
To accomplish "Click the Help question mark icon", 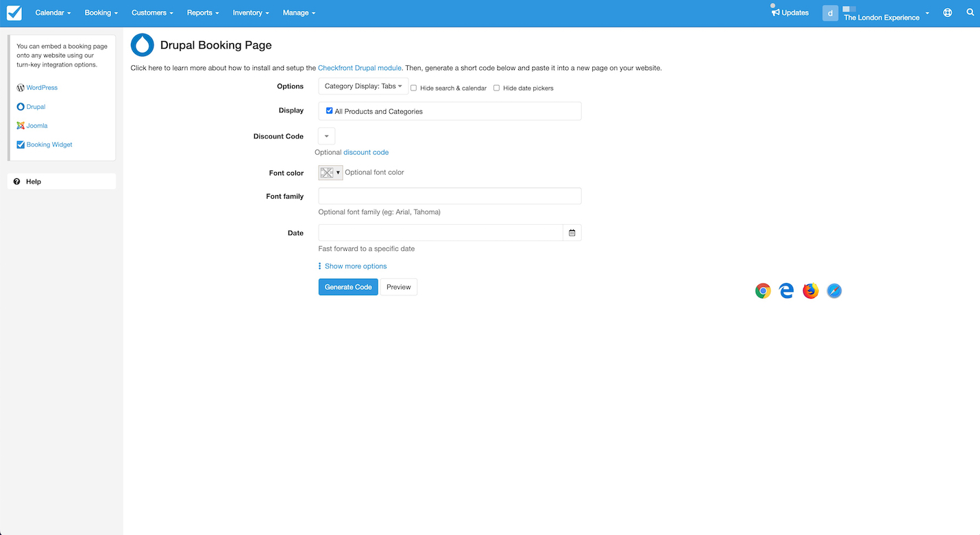I will 16,182.
